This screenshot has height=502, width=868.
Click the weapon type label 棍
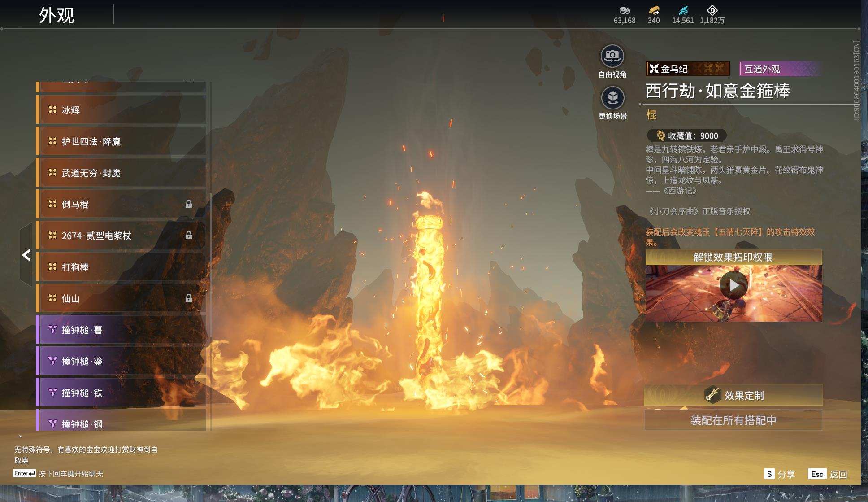point(651,115)
